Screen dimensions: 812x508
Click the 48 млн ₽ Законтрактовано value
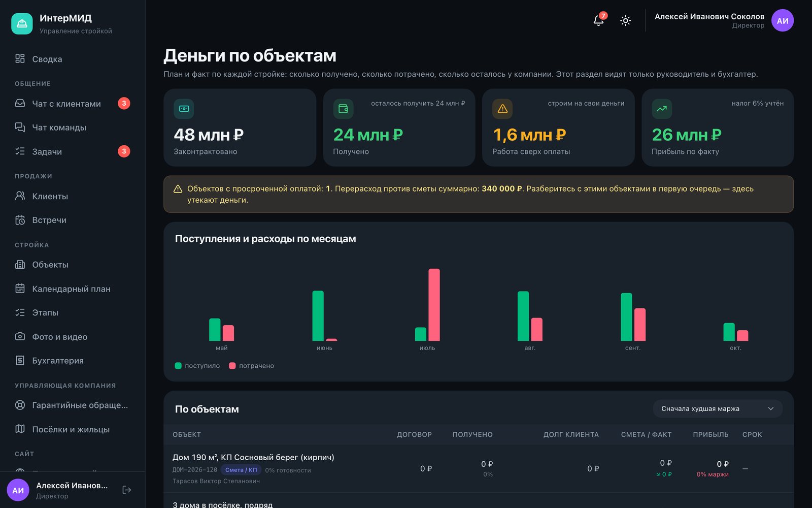[x=209, y=135]
